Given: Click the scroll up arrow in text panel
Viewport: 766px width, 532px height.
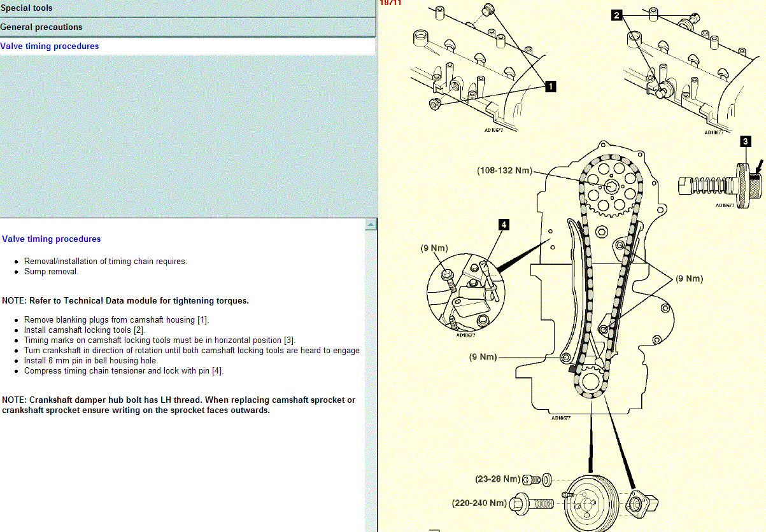Looking at the screenshot, I should tap(371, 225).
